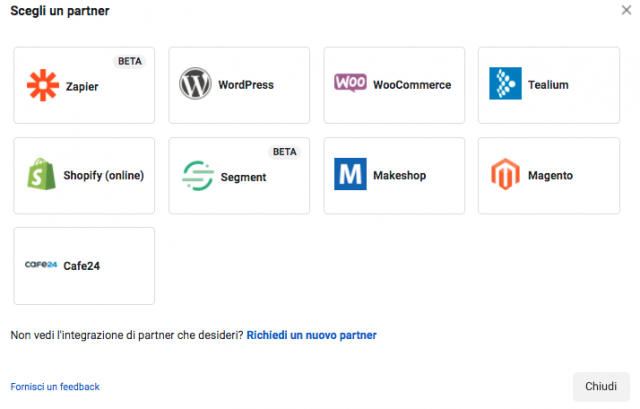Click the Zapier asterisk logo

point(43,85)
